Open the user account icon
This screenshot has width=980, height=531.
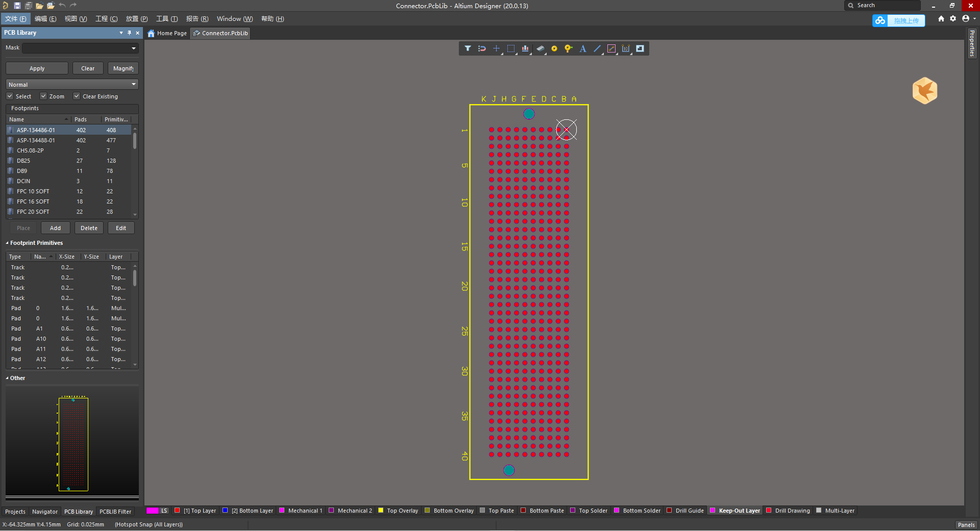pyautogui.click(x=966, y=18)
